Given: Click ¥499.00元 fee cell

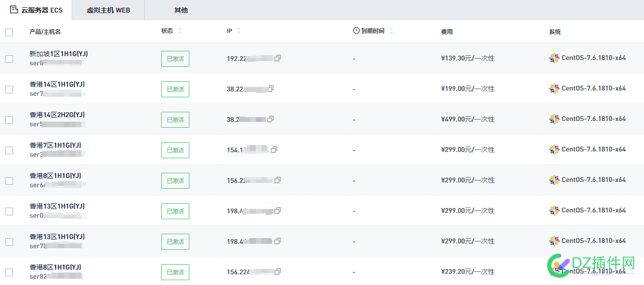Looking at the screenshot, I should [x=467, y=119].
